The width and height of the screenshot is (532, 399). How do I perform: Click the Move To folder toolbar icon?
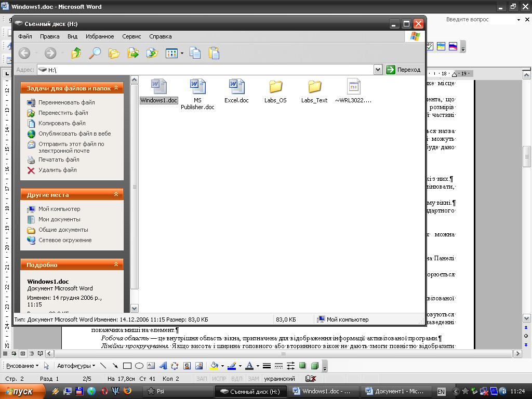coord(133,53)
